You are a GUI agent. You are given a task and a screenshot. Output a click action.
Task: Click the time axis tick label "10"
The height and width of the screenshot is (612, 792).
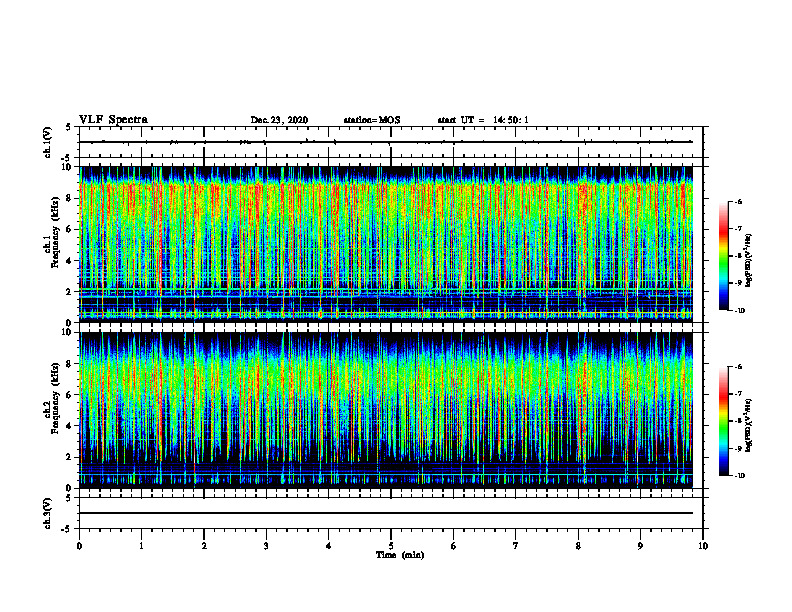[703, 546]
